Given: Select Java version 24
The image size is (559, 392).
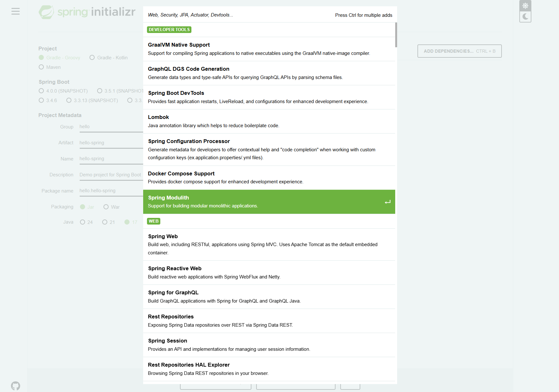Looking at the screenshot, I should (86, 222).
